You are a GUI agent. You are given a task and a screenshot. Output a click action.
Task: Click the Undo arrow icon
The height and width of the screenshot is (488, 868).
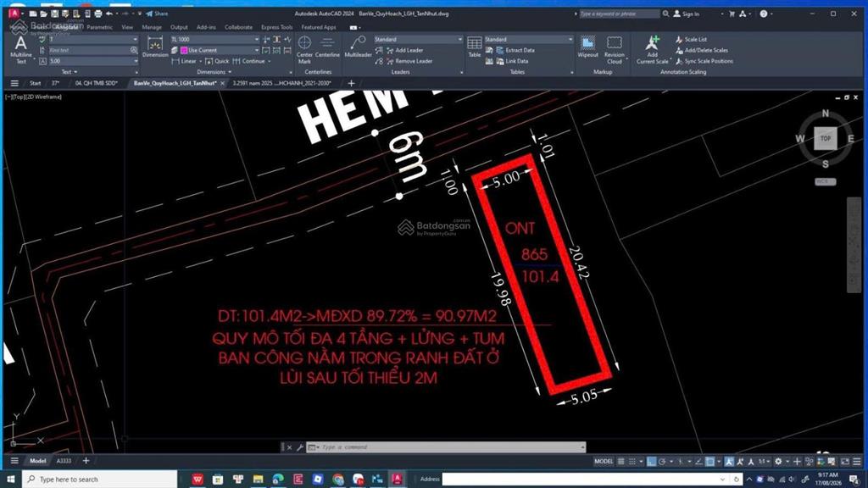coord(109,14)
